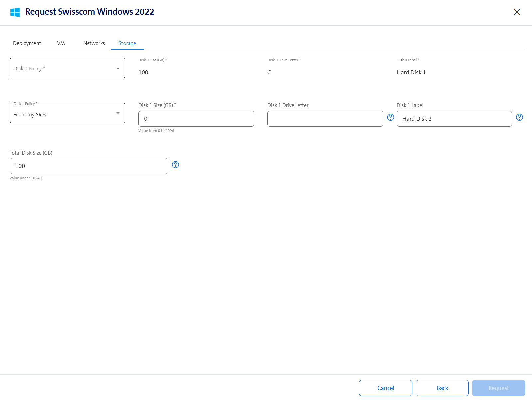The image size is (532, 400).
Task: Open the Disk 0 Policy dropdown
Action: [67, 68]
